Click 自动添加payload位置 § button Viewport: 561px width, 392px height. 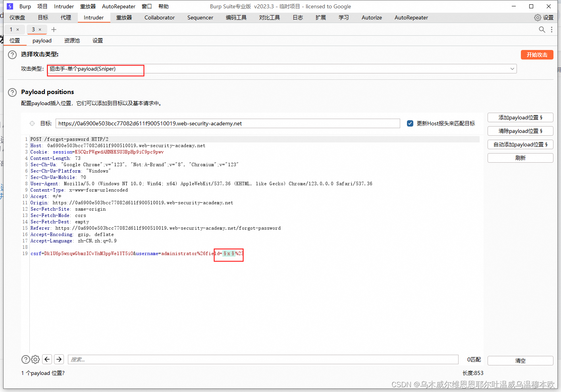521,144
